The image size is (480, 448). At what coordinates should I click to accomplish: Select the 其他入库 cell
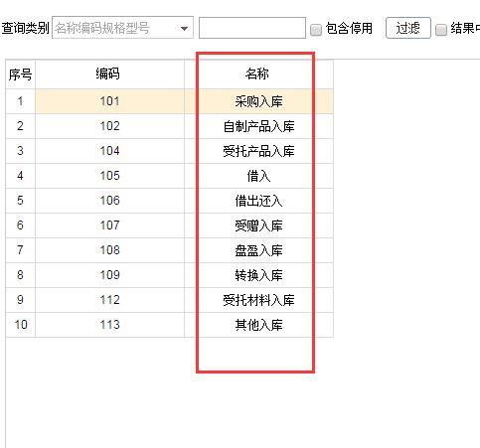coord(258,325)
